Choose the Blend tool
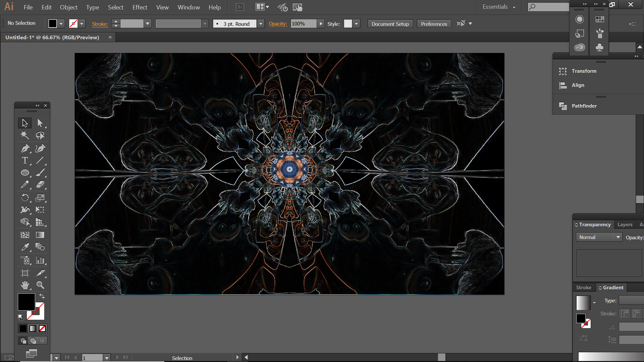The height and width of the screenshot is (362, 644). (x=40, y=247)
